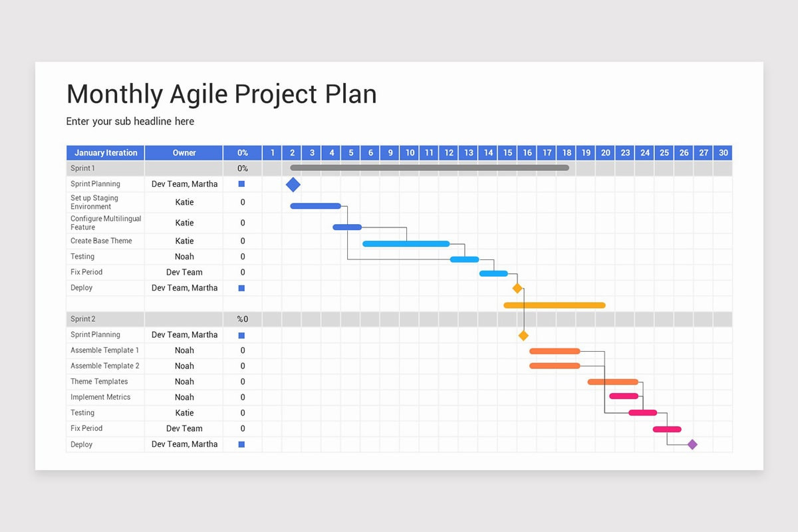Screen dimensions: 798x532
Task: Select the Set up Staging Environment task bar
Action: (x=316, y=206)
